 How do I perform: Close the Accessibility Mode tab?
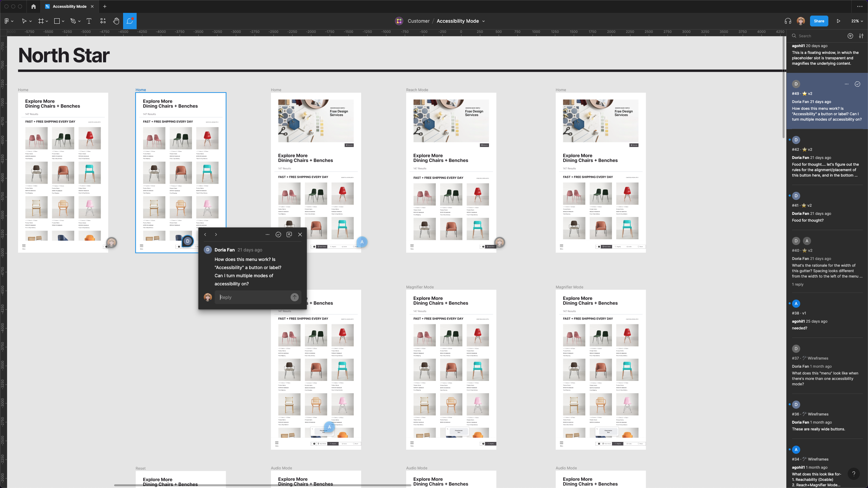[92, 6]
